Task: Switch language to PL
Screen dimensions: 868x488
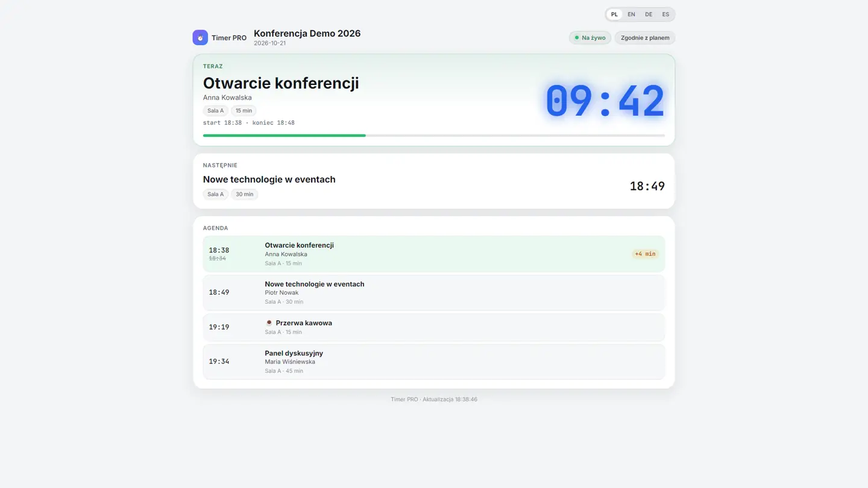Action: pos(614,14)
